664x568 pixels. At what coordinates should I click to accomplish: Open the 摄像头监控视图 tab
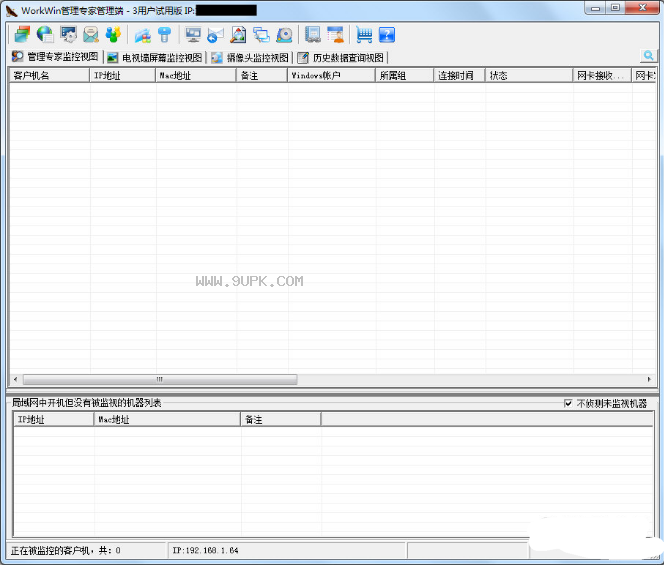click(250, 57)
